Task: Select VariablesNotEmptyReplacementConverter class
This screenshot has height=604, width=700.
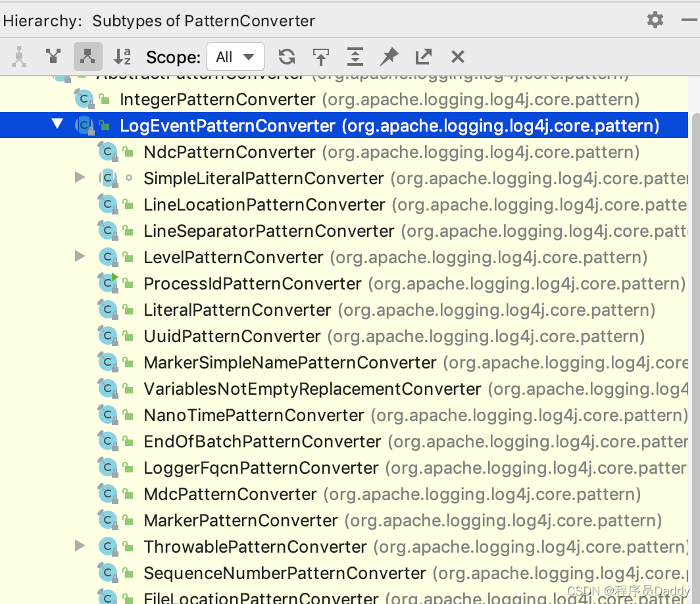Action: (312, 390)
